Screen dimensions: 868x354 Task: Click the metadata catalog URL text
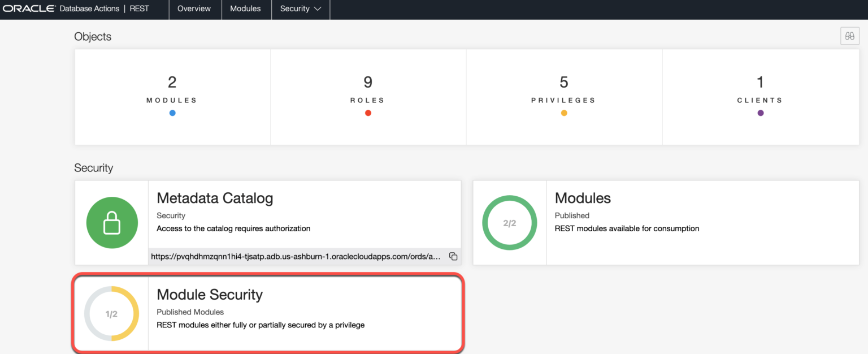296,257
